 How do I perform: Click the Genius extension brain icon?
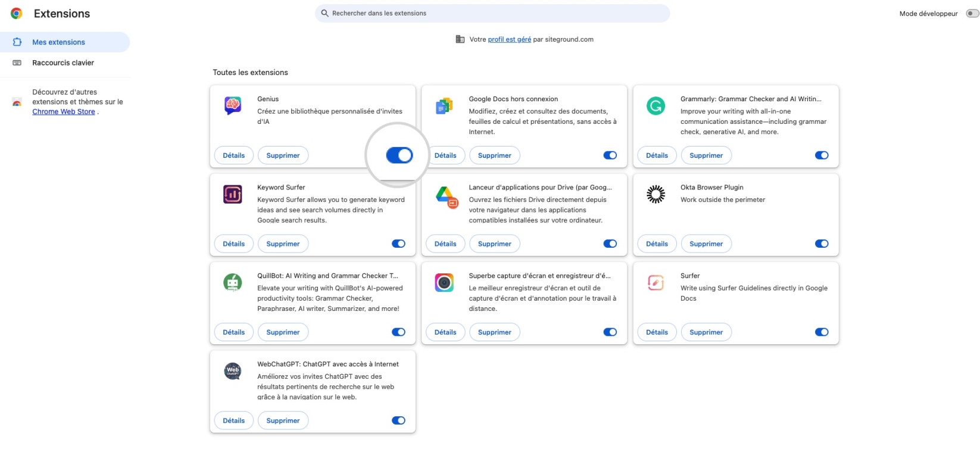[233, 105]
